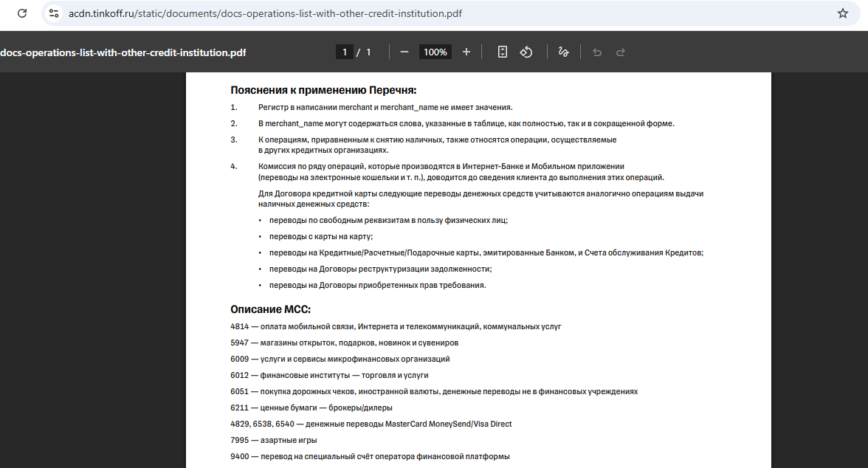Image resolution: width=868 pixels, height=468 pixels.
Task: Reload the page with the refresh icon
Action: 22,13
